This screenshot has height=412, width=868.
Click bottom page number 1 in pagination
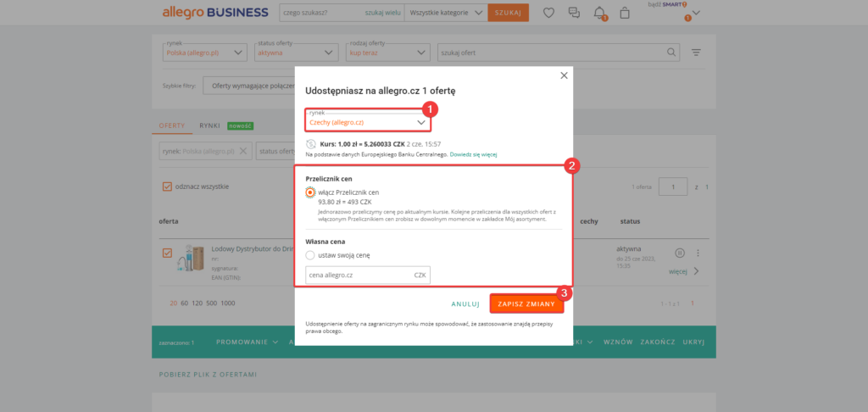tap(692, 303)
